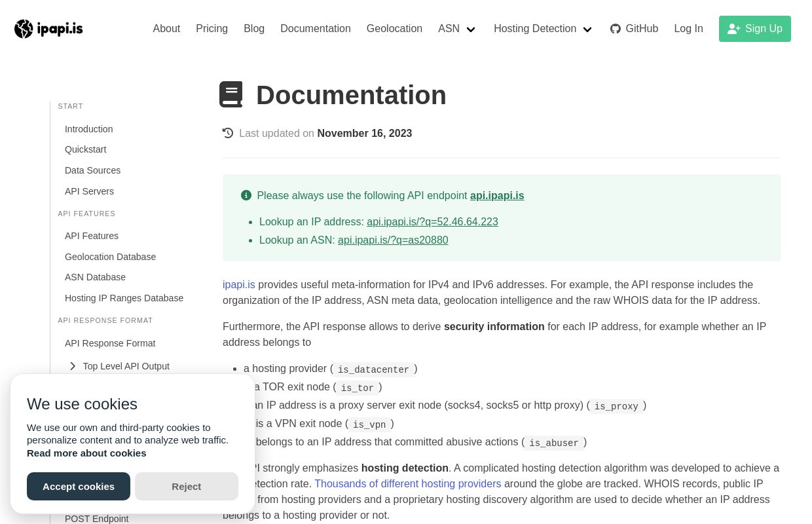
Task: Click Log In
Action: 688,29
